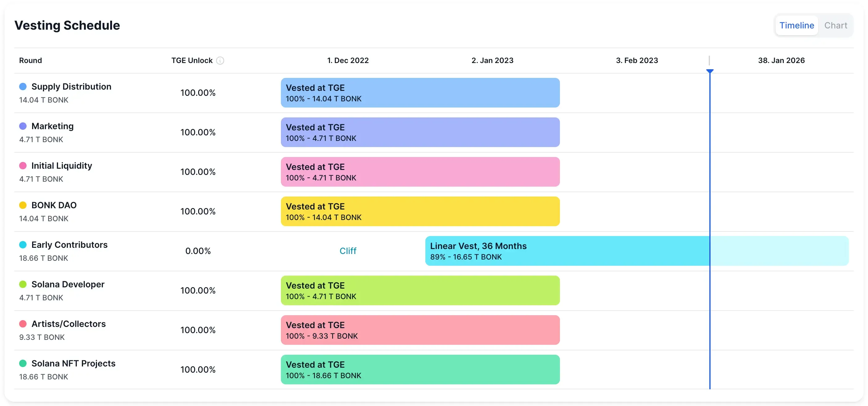
Task: Click the purple dot beside Marketing
Action: click(23, 126)
